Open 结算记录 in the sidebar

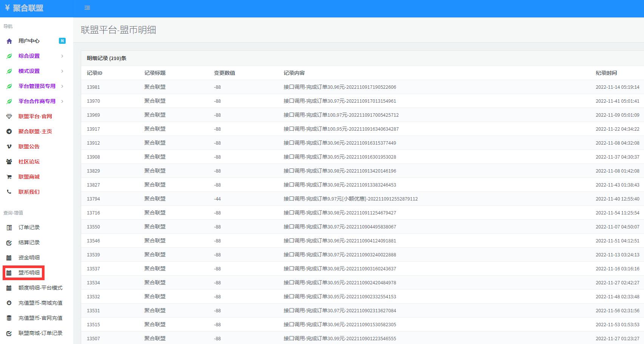point(29,242)
